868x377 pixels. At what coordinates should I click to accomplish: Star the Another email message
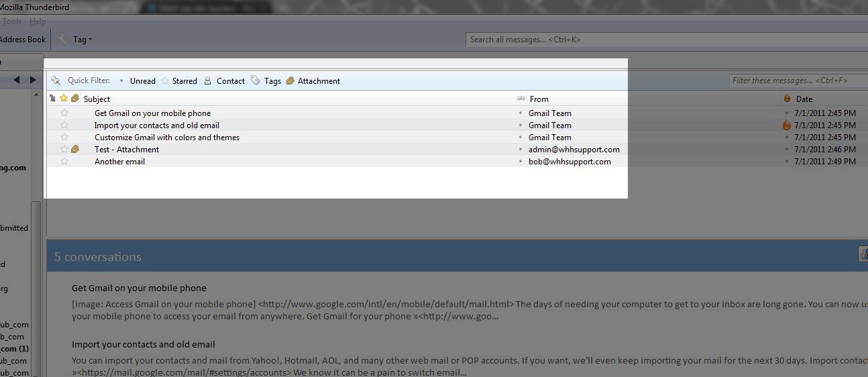pos(64,162)
